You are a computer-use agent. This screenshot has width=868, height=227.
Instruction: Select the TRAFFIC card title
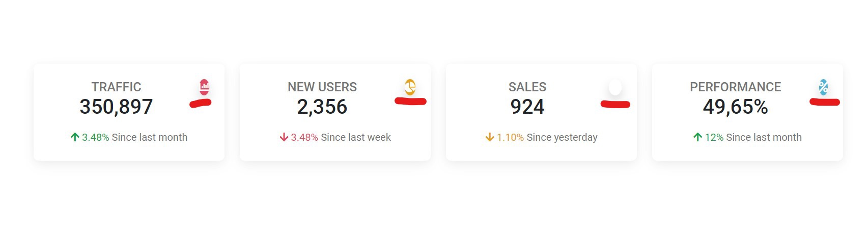(x=116, y=87)
